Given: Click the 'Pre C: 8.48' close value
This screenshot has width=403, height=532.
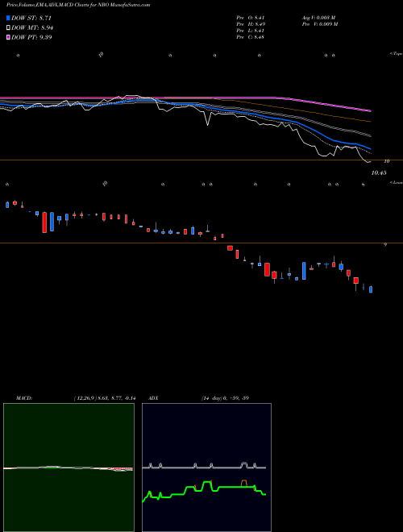Looking at the screenshot, I should click(251, 37).
